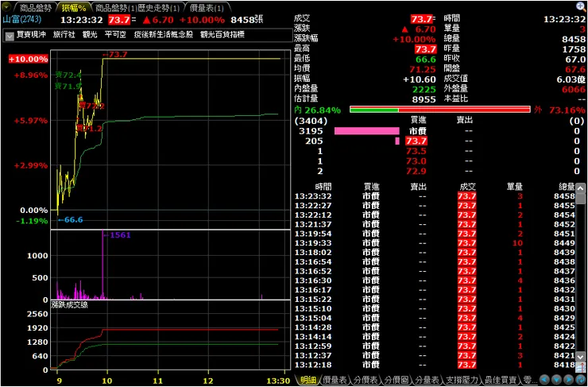Click the 73.5 bid price in order book
Screen dimensions: 588x387
[416, 152]
